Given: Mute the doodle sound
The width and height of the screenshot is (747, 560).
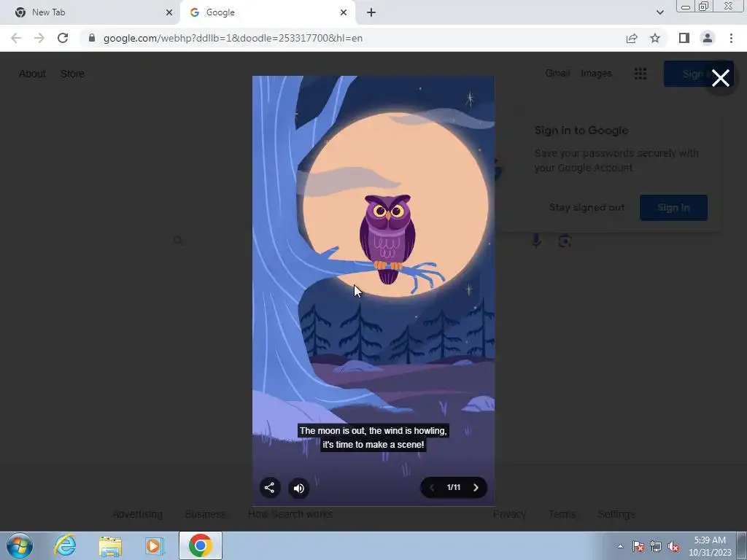Looking at the screenshot, I should (298, 488).
